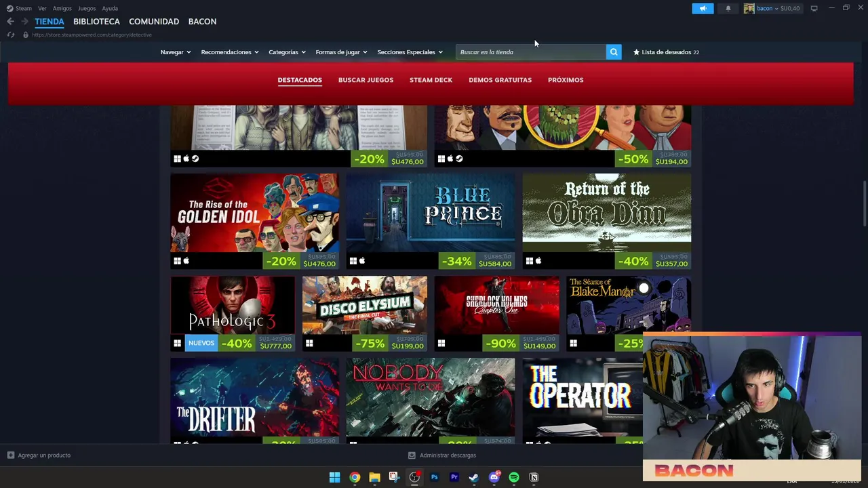Click the magnifier search button

[x=614, y=52]
